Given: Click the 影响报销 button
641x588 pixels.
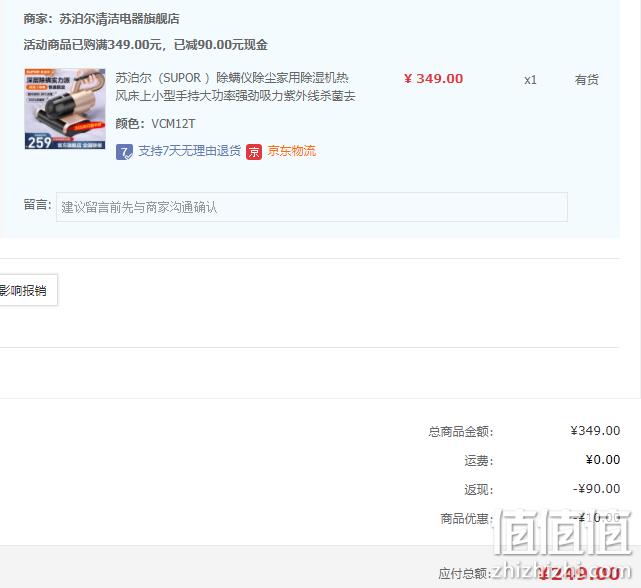Looking at the screenshot, I should click(27, 290).
